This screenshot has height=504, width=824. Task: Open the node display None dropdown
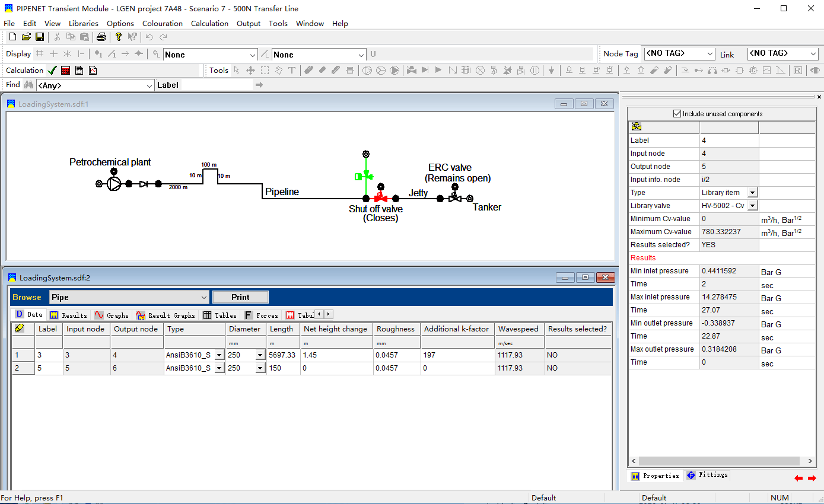pos(253,55)
